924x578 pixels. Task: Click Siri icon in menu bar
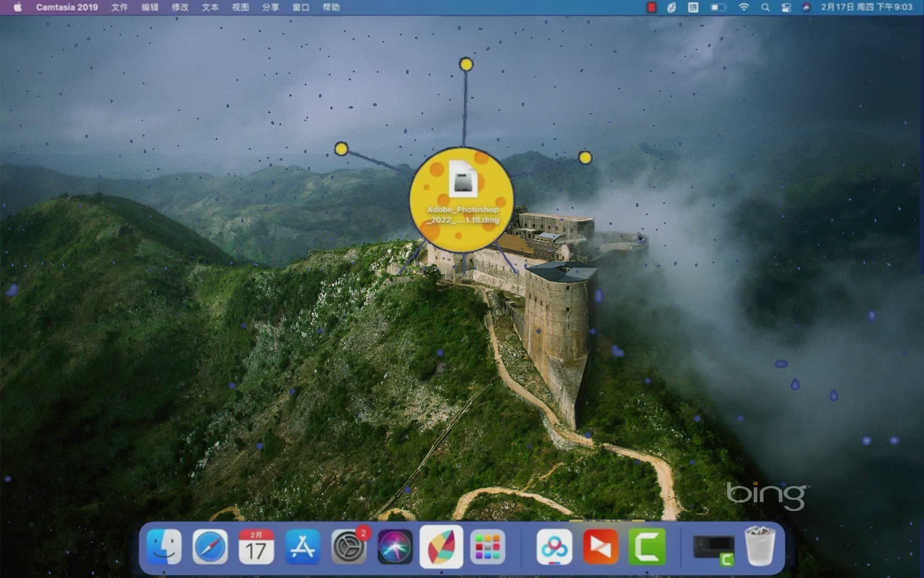tap(806, 7)
